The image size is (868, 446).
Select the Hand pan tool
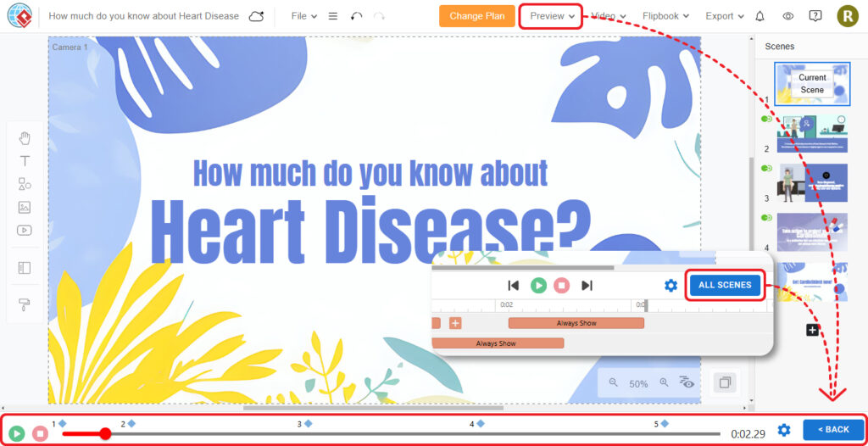[x=25, y=138]
